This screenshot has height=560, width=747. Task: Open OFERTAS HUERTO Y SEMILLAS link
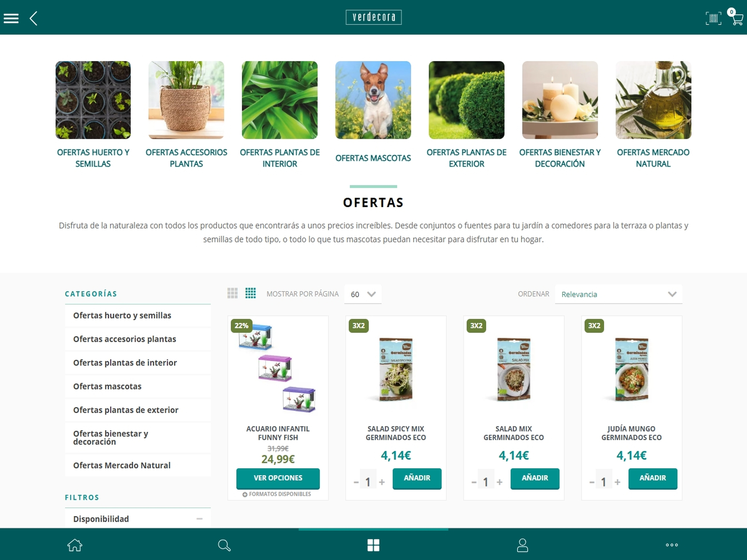93,158
